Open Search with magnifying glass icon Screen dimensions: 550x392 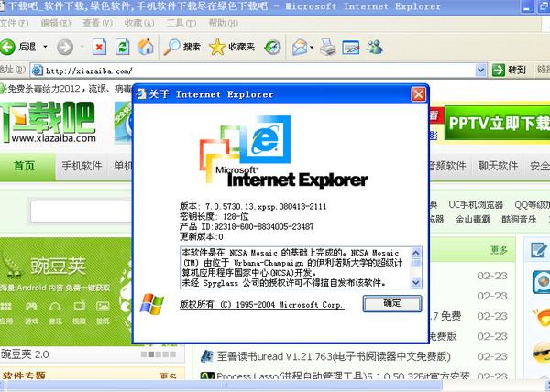pos(172,47)
